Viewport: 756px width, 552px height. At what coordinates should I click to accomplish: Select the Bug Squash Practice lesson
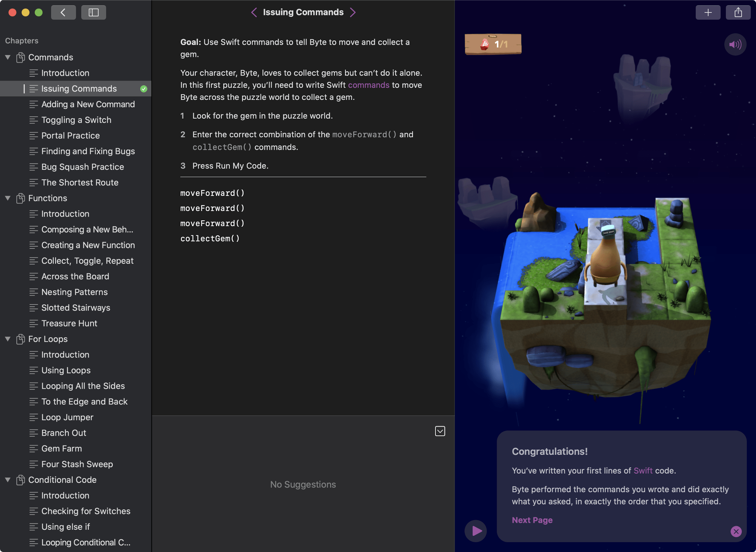coord(82,166)
